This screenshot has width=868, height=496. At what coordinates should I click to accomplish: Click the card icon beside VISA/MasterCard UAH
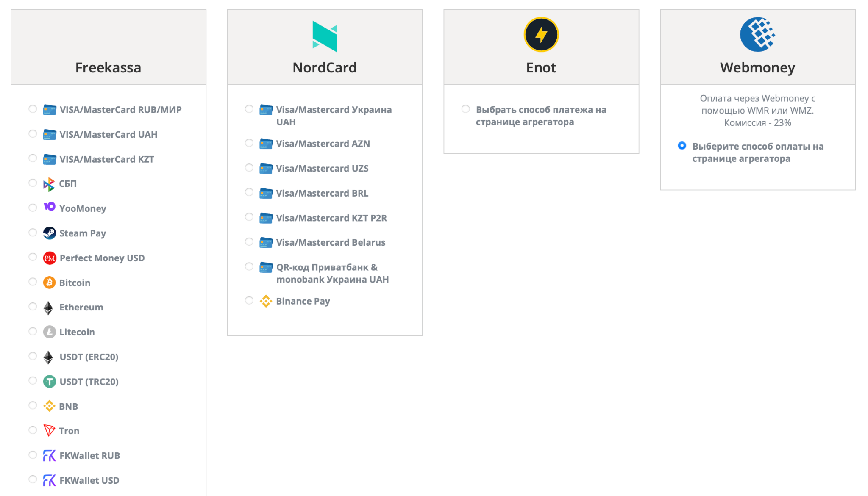coord(50,135)
